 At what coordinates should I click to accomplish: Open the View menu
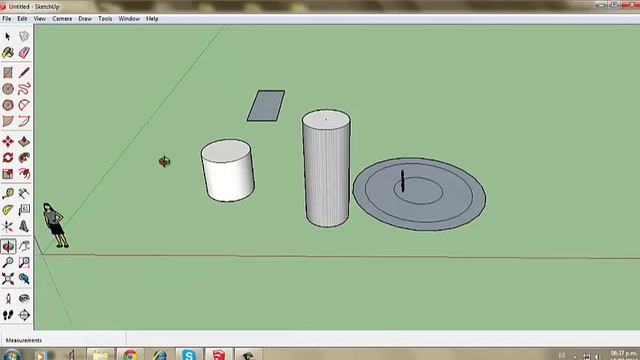(40, 19)
